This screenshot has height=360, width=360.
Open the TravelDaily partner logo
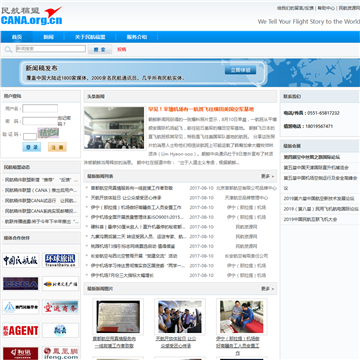(x=60, y=260)
